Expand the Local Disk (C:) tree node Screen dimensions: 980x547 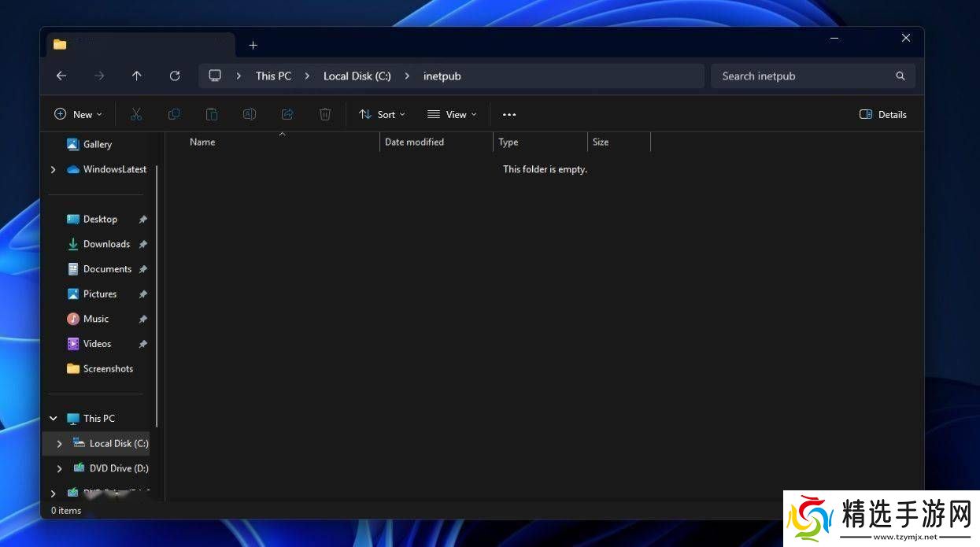pyautogui.click(x=60, y=444)
